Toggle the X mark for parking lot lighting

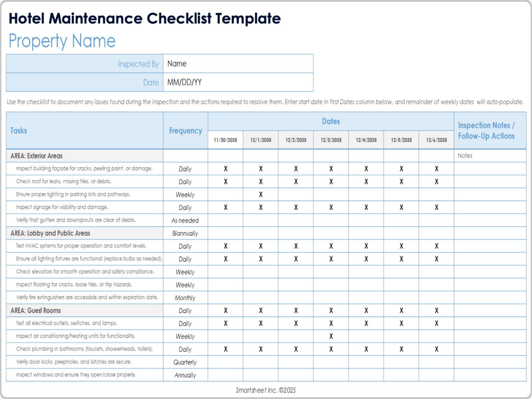click(260, 195)
